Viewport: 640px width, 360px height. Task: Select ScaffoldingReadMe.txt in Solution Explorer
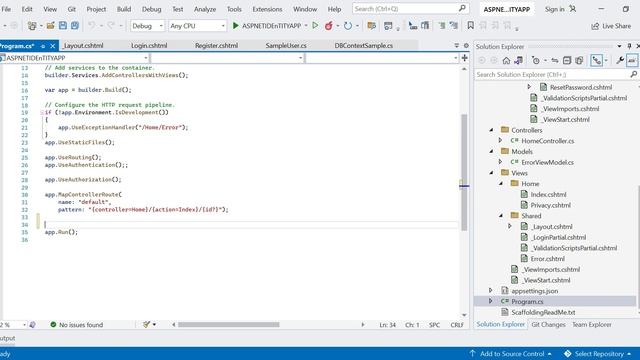(x=543, y=312)
